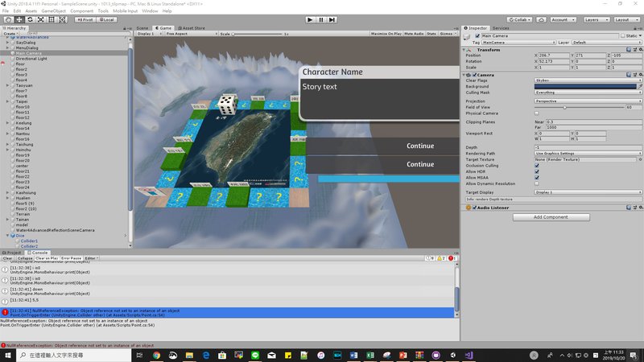Screen dimensions: 644x362
Task: Select Directional Light in the Hierarchy
Action: [x=31, y=59]
